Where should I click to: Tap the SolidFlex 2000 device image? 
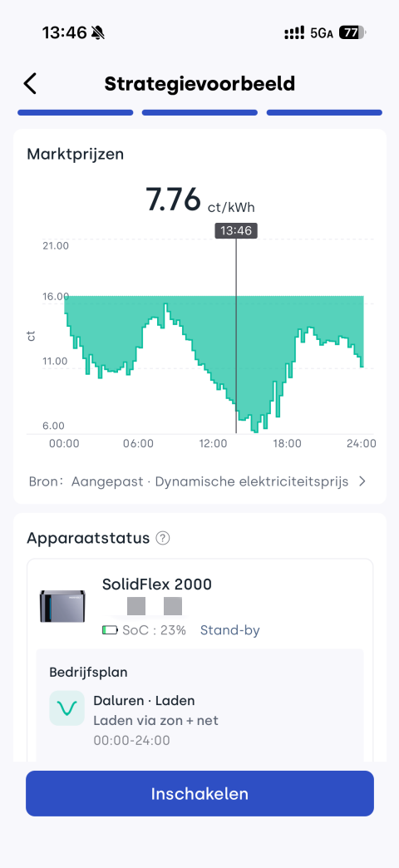(x=62, y=605)
